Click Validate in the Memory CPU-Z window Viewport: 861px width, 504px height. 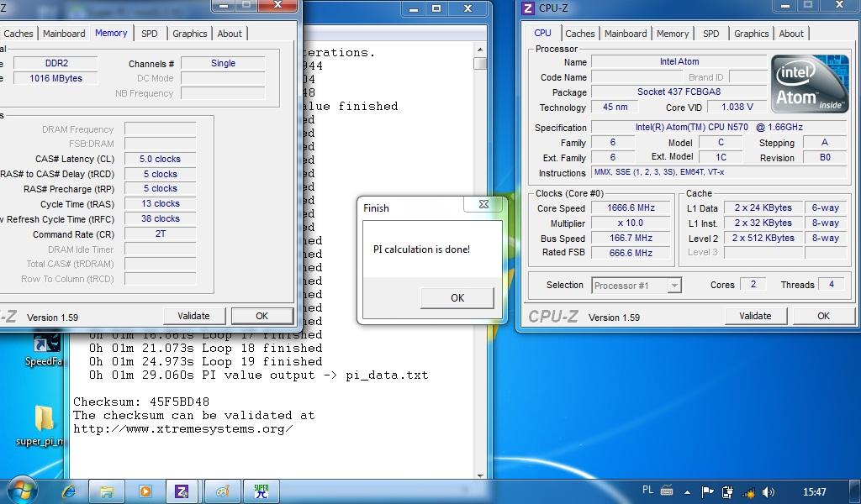194,316
